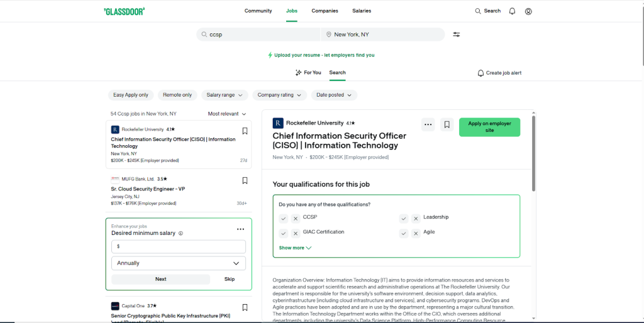Open Rockefeller University link in detail pane
Image resolution: width=644 pixels, height=323 pixels.
point(314,123)
